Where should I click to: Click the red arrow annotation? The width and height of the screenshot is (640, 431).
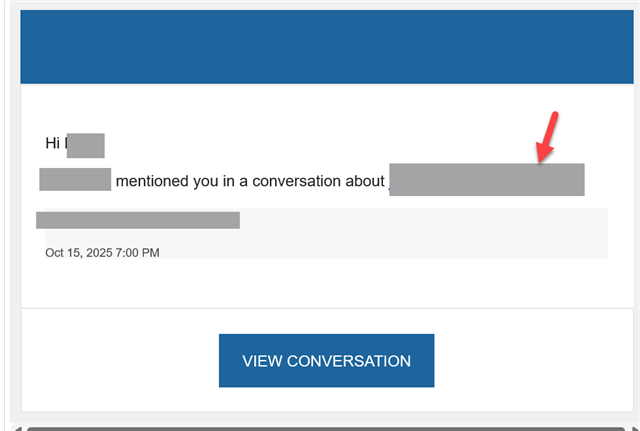548,137
